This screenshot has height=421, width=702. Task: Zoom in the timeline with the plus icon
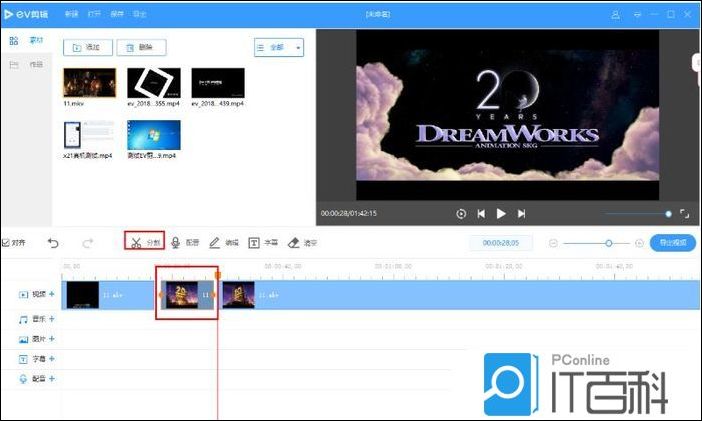639,243
